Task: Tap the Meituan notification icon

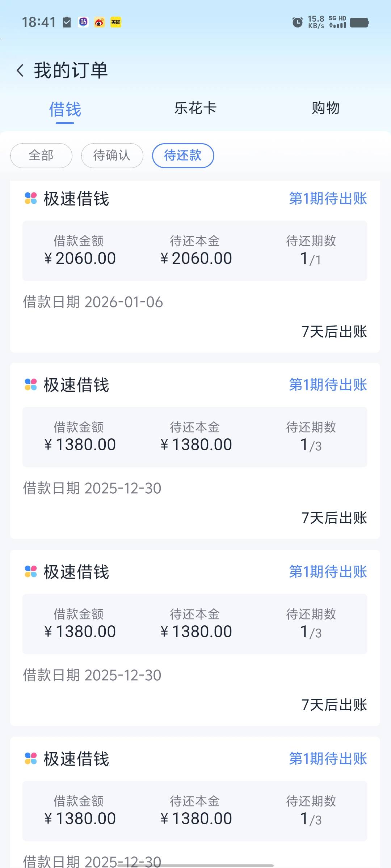Action: point(116,22)
